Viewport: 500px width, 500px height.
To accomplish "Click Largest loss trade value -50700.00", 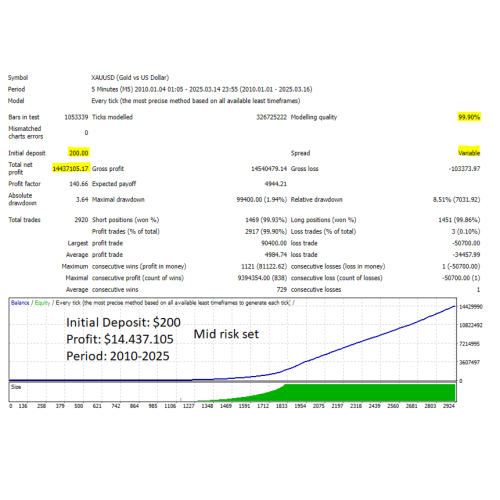I will click(x=466, y=243).
